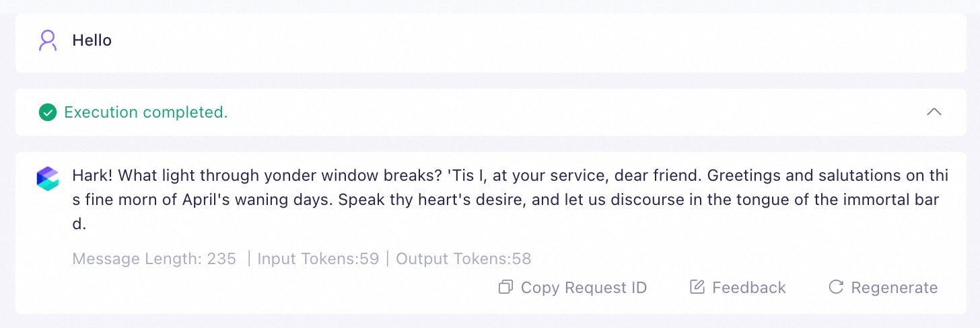Click the Hello user message text
This screenshot has height=328, width=980.
pos(92,40)
